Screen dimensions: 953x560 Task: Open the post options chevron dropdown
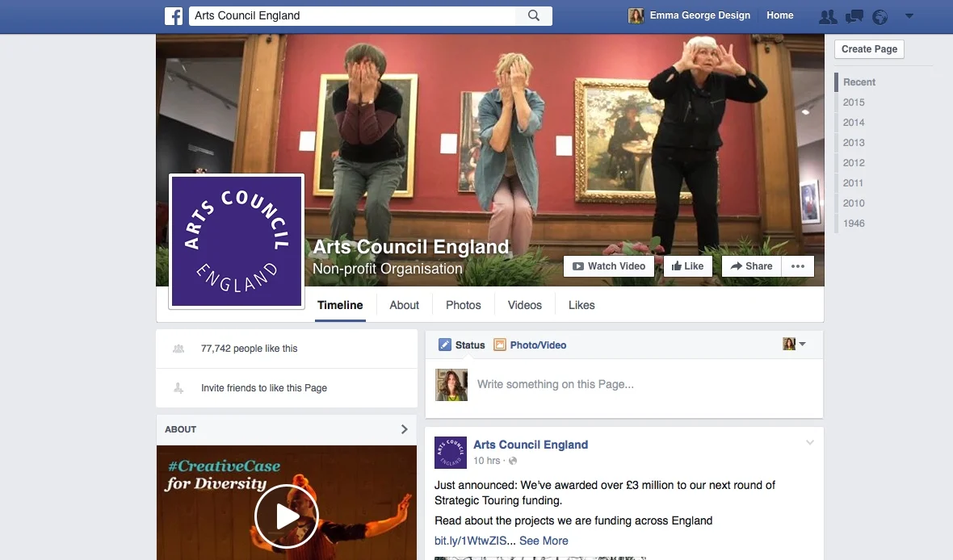point(809,443)
